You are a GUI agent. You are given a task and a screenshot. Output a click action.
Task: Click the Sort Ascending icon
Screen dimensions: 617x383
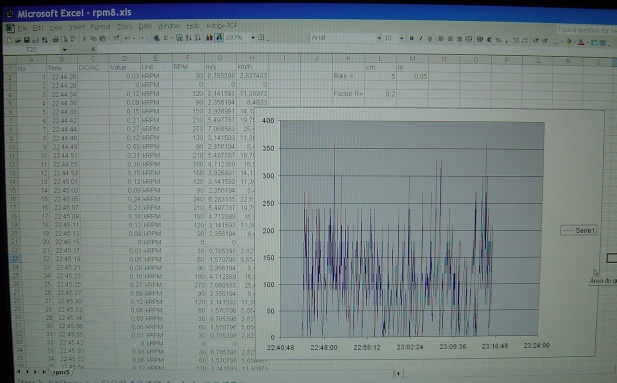tap(188, 38)
